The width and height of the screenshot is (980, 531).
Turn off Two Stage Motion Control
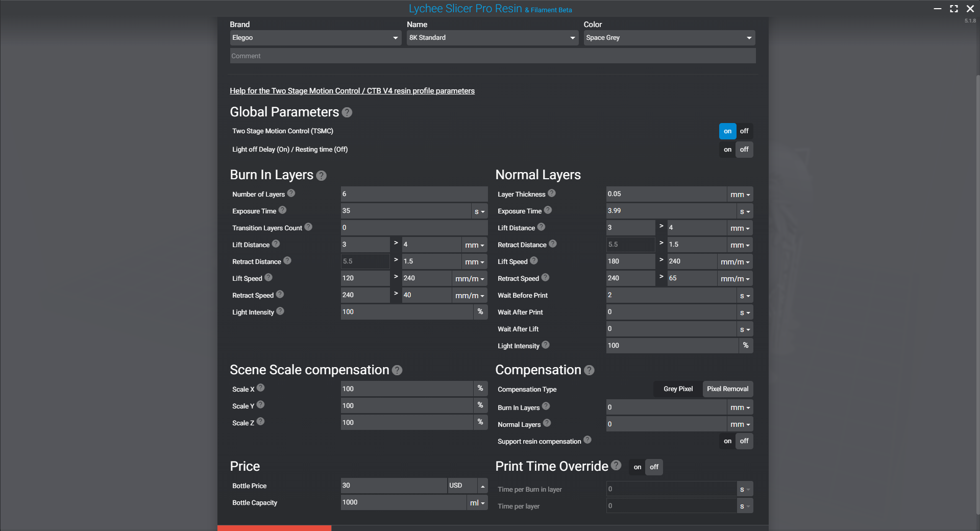[744, 131]
